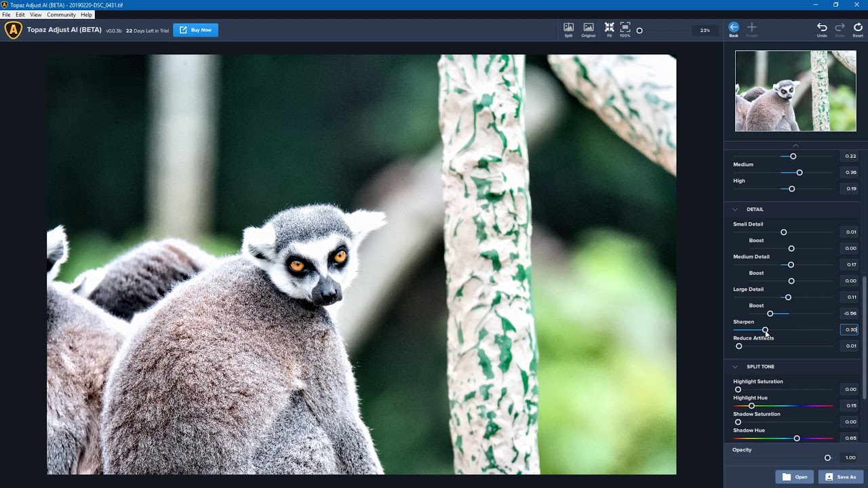Open the Help menu

86,15
